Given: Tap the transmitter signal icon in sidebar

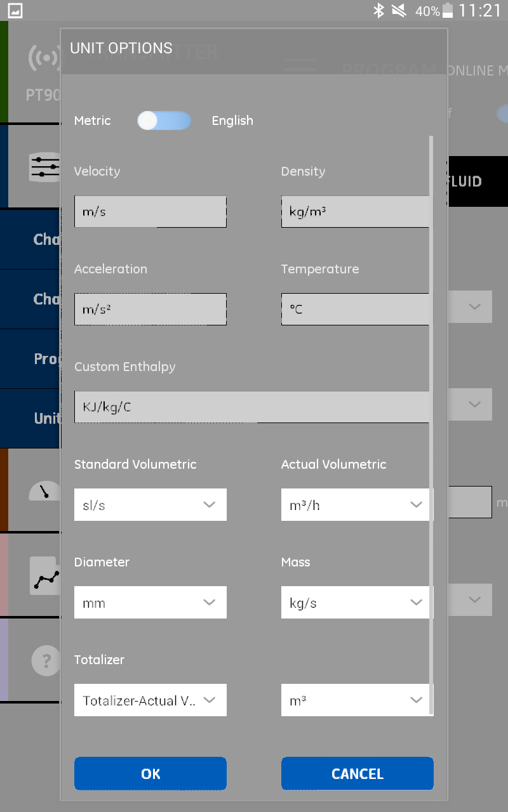Looking at the screenshot, I should pos(44,58).
